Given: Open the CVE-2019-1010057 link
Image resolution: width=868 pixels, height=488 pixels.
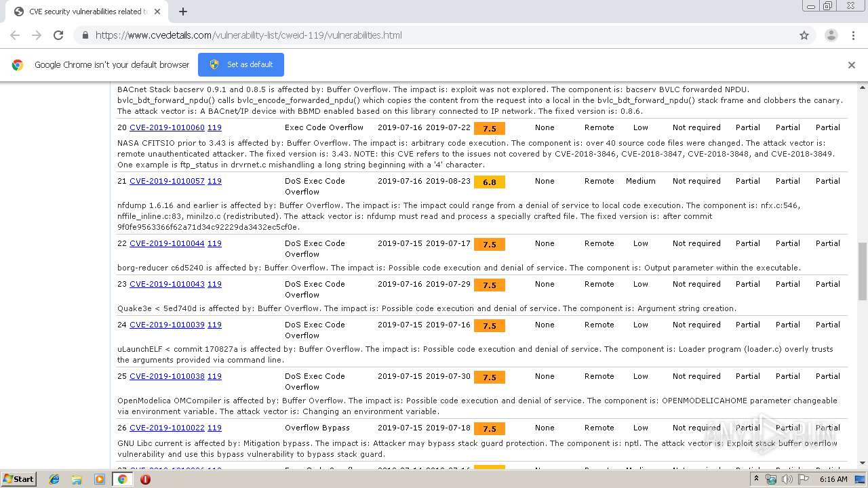Looking at the screenshot, I should click(167, 181).
